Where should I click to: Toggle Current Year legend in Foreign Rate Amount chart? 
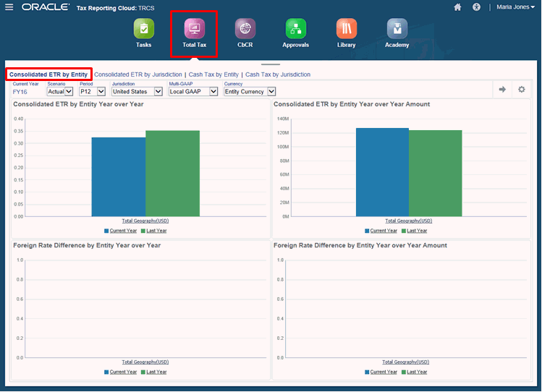(381, 372)
